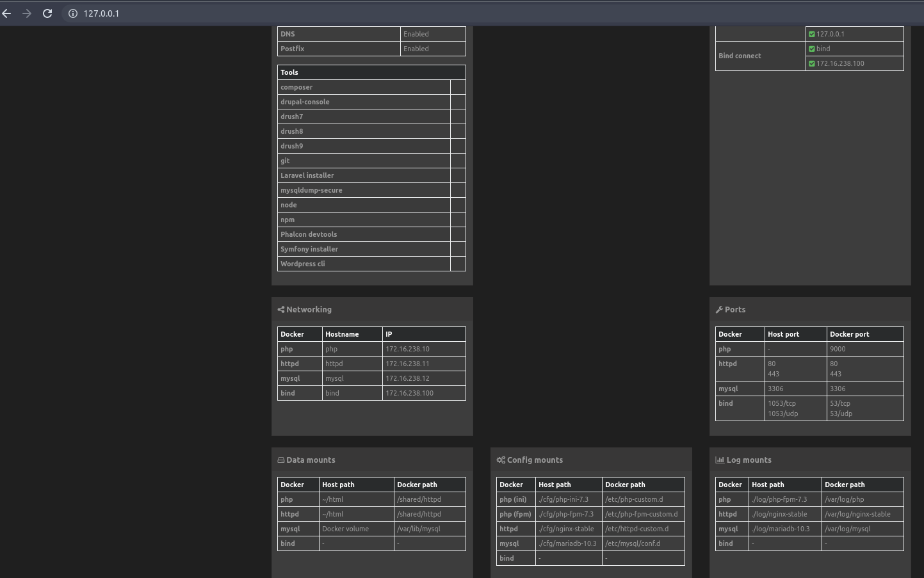
Task: Click the Data mounts heading
Action: [311, 460]
